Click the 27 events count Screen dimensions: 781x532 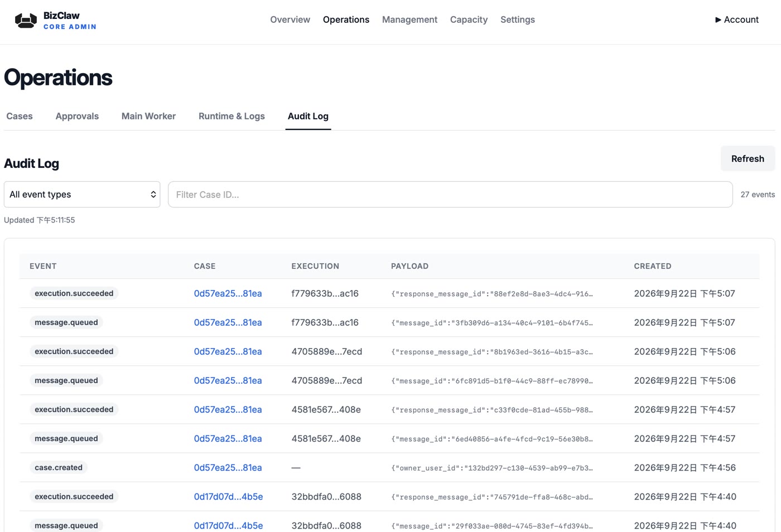[x=758, y=195]
